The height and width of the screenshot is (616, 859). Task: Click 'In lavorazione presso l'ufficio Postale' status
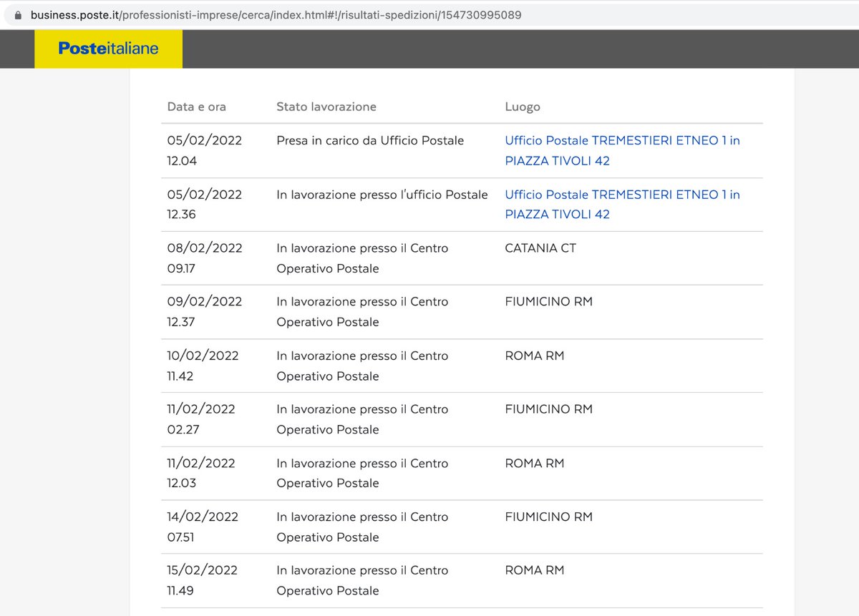tap(382, 195)
